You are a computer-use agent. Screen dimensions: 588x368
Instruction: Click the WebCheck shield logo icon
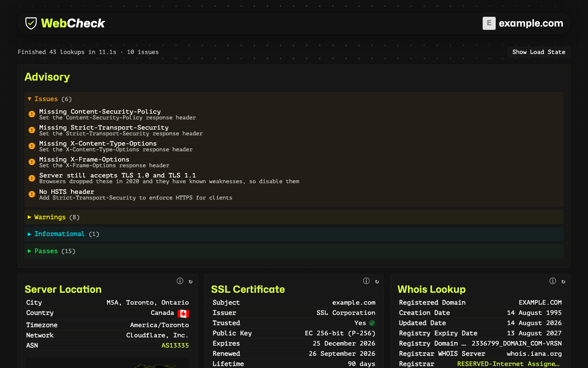31,23
